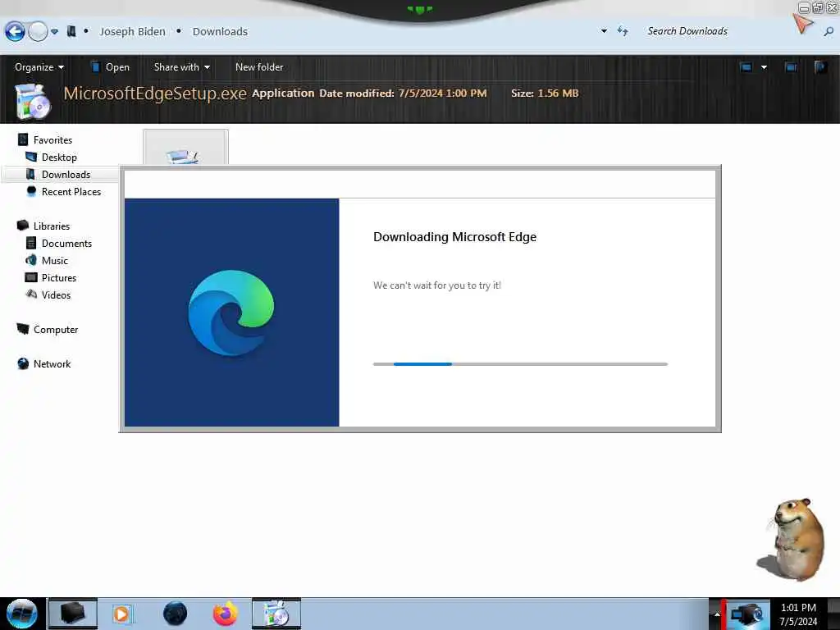Image resolution: width=840 pixels, height=630 pixels.
Task: Click the Recent Places icon
Action: (x=31, y=190)
